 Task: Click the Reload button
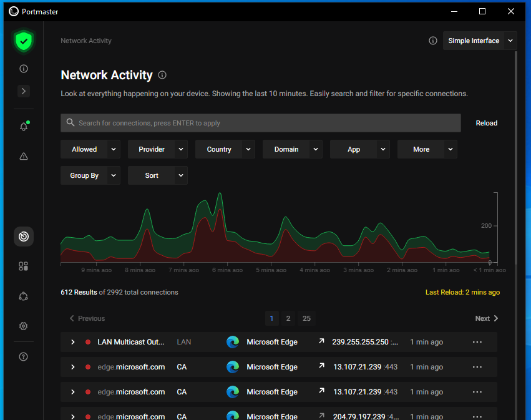[x=486, y=123]
